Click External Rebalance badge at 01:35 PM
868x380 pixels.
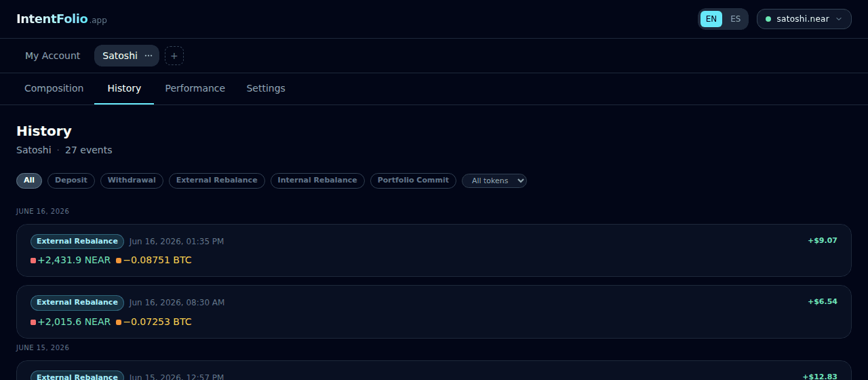pos(77,242)
